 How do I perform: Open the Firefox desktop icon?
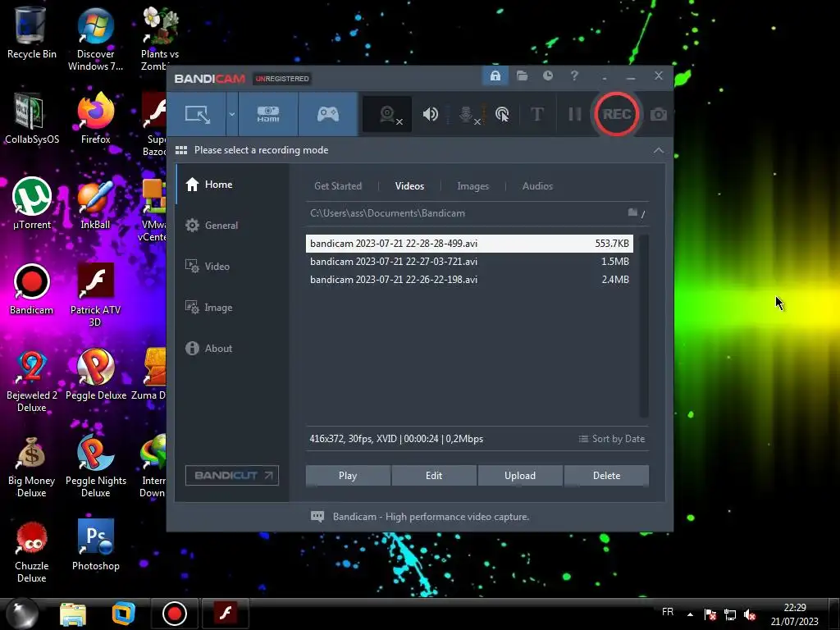(x=95, y=119)
